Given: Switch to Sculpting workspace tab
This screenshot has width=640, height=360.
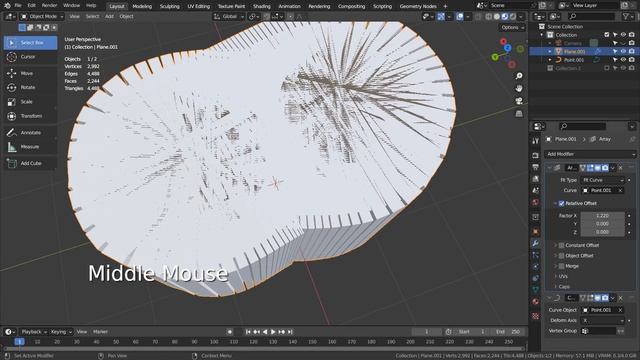Looking at the screenshot, I should pos(169,6).
